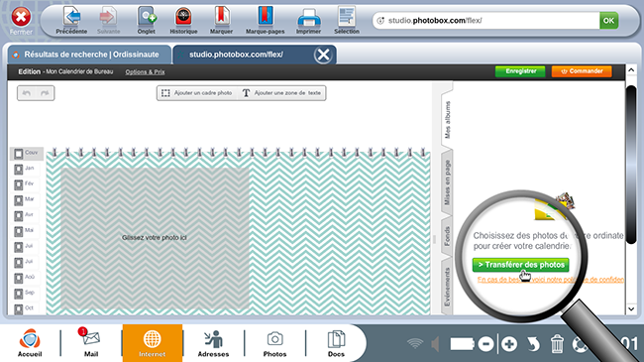Click the undo arrow in the editor

click(27, 93)
